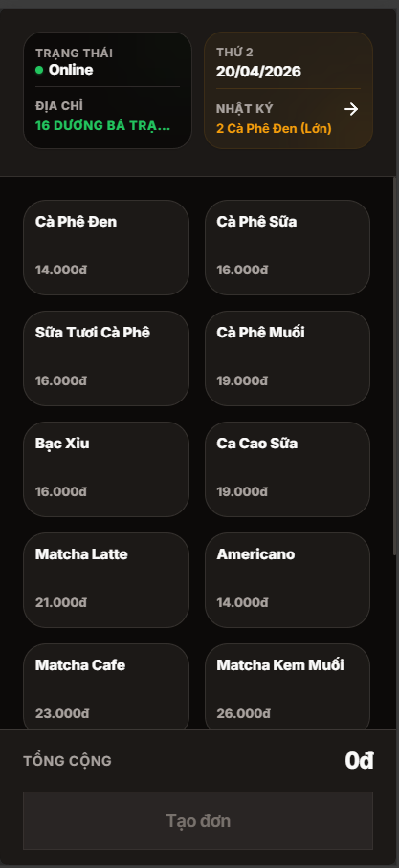Pick the Bạc Xỉu drink card

106,468
